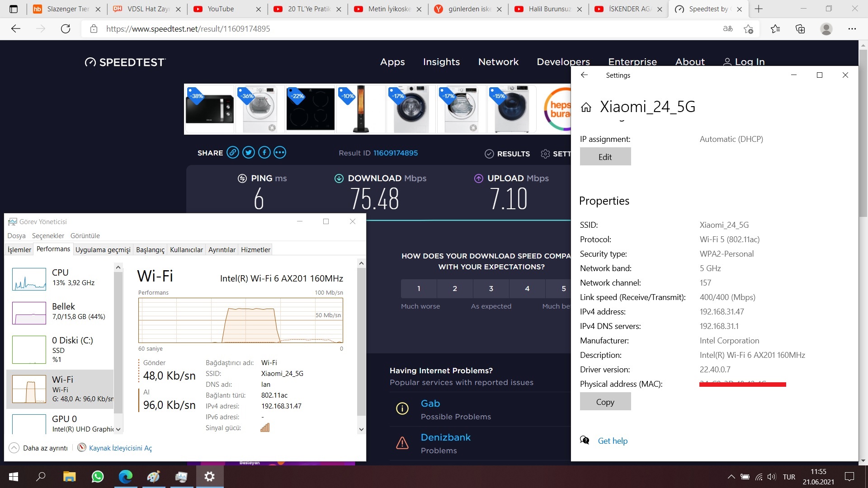Open taskbar search magnifier
The height and width of the screenshot is (488, 868).
(41, 477)
